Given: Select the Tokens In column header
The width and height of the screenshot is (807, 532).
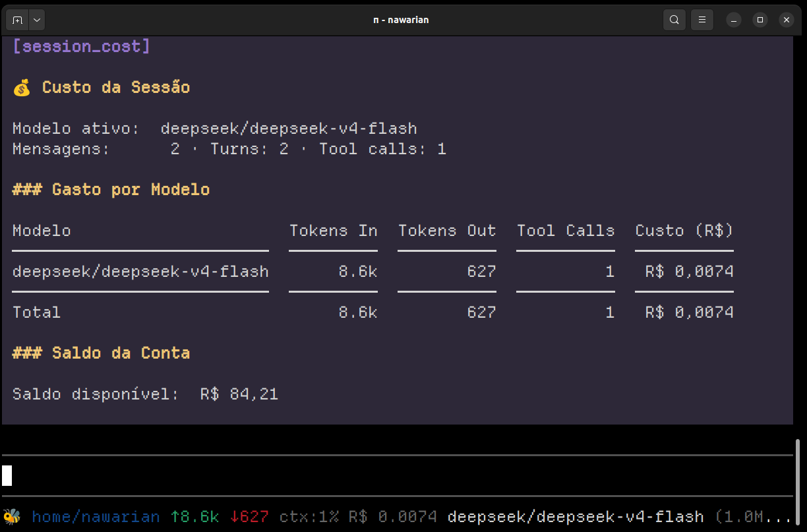Looking at the screenshot, I should point(334,231).
